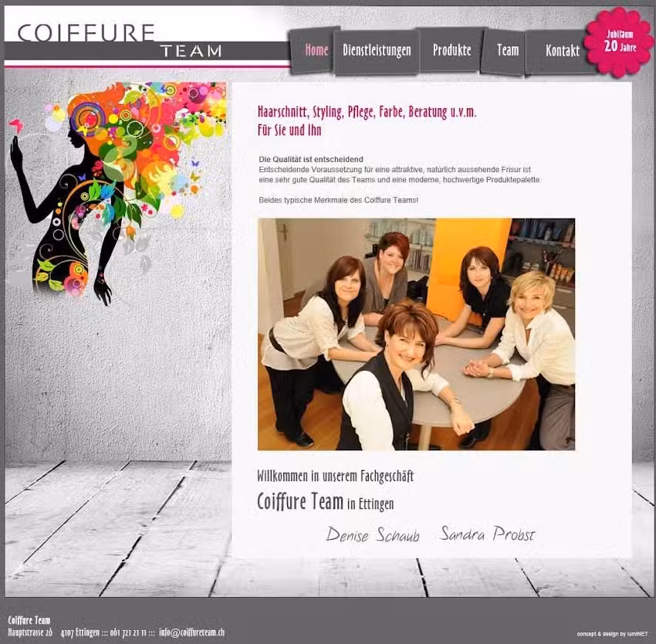Click the Coiffure Team footer wordmark
Viewport: 656px width, 644px height.
[x=29, y=619]
